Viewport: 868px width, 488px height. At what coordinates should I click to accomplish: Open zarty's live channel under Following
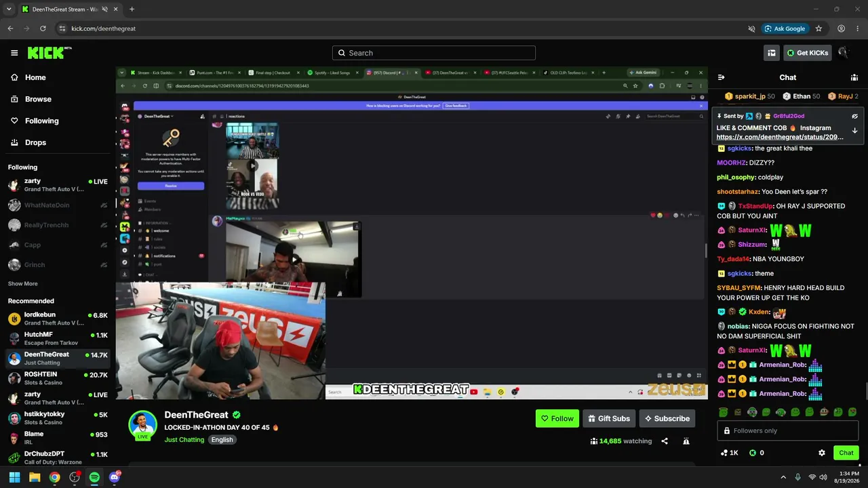58,185
